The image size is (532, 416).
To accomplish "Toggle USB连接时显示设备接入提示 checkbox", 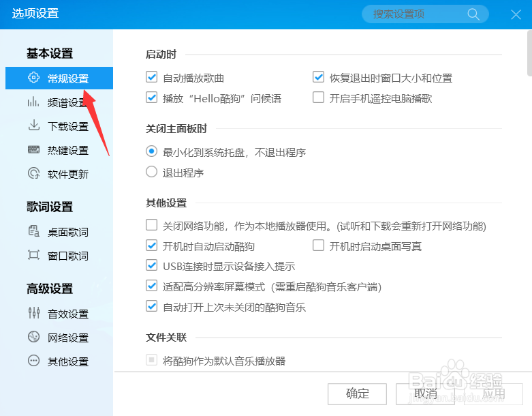I will (x=151, y=265).
